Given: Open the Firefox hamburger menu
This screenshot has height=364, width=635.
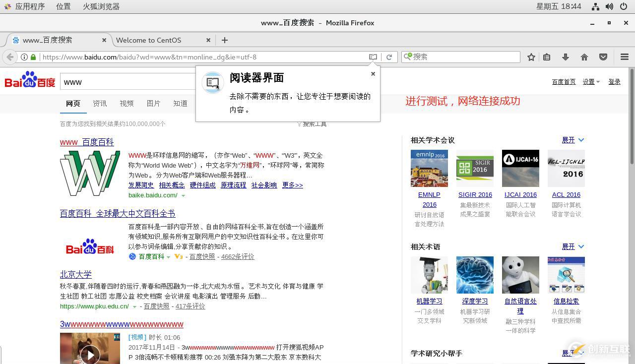Looking at the screenshot, I should [x=625, y=57].
